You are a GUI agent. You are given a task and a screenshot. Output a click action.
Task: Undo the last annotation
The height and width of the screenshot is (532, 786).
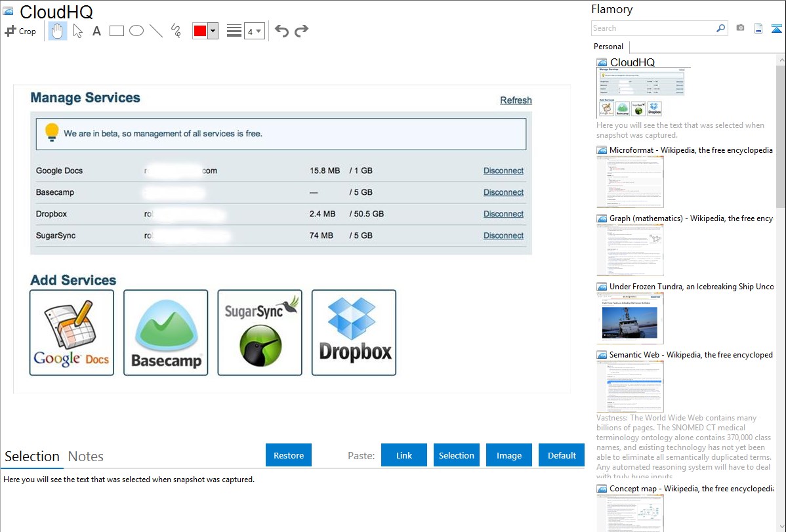281,31
